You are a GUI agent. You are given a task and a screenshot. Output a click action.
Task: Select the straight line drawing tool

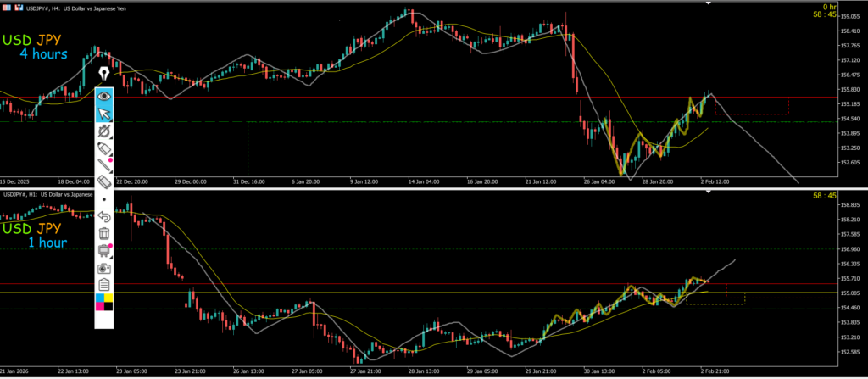coord(104,165)
